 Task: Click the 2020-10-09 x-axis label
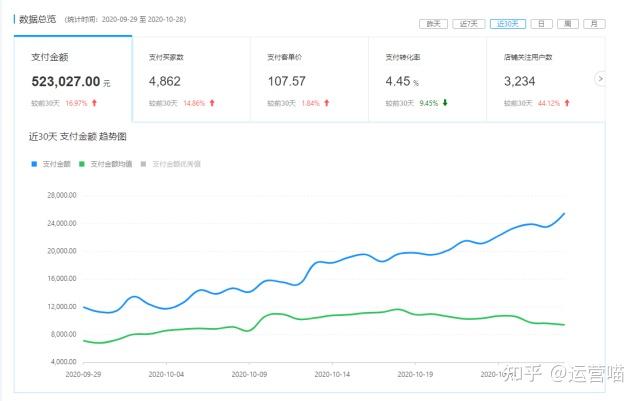[249, 374]
